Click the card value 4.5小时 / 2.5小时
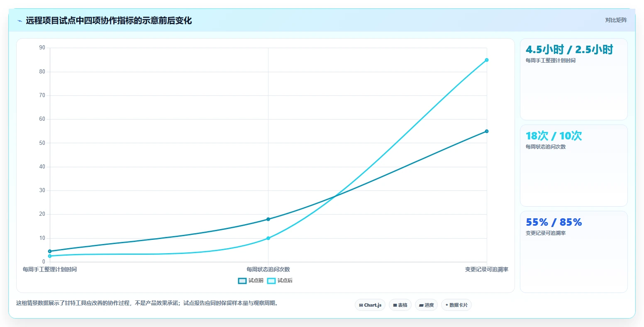 pos(569,49)
